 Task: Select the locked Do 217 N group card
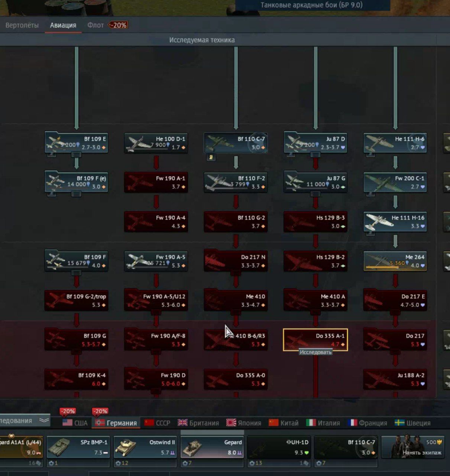click(x=236, y=261)
